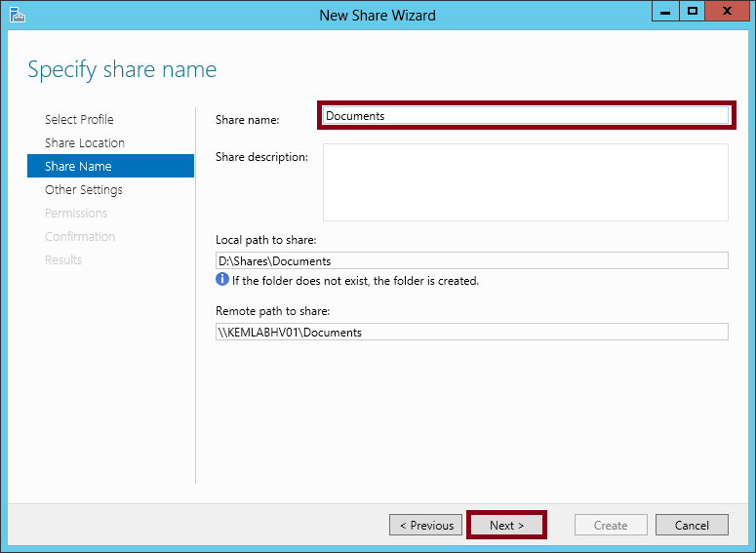Image resolution: width=756 pixels, height=553 pixels.
Task: Cancel the New Share Wizard
Action: 692,525
